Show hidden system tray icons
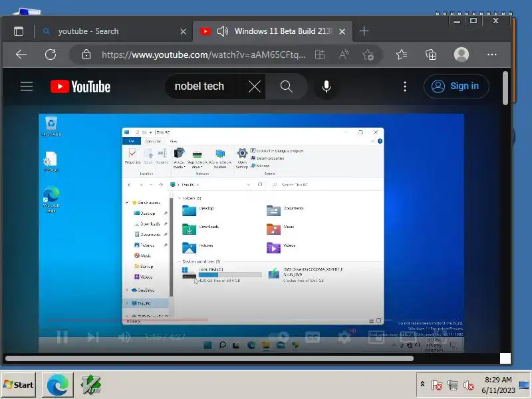This screenshot has width=532, height=399. coord(422,384)
